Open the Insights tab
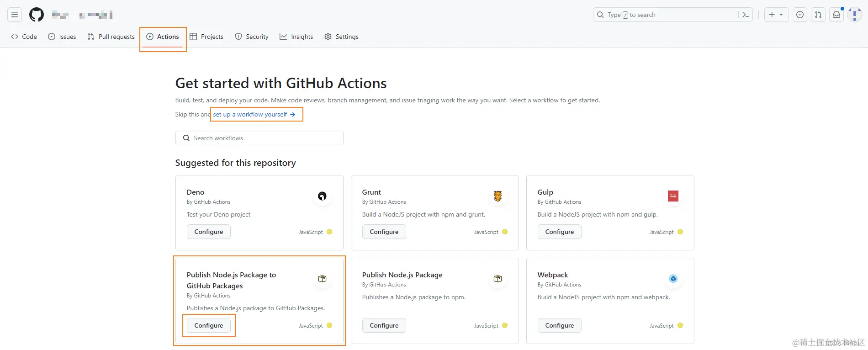The height and width of the screenshot is (350, 868). [296, 37]
